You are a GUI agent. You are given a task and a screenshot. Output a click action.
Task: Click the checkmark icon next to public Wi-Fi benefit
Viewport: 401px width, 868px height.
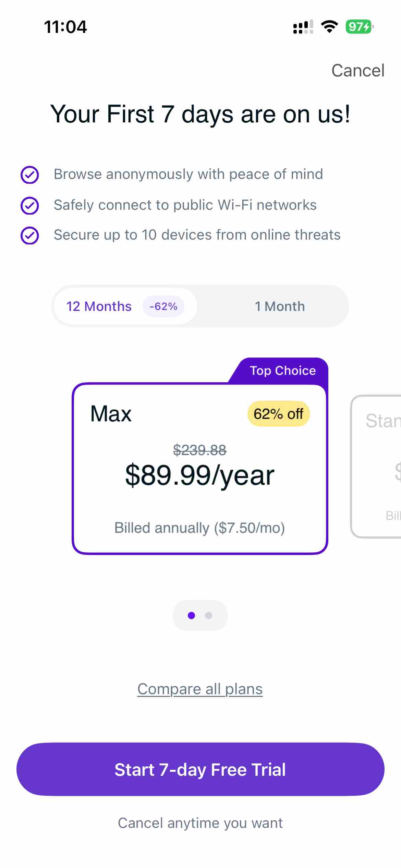30,205
